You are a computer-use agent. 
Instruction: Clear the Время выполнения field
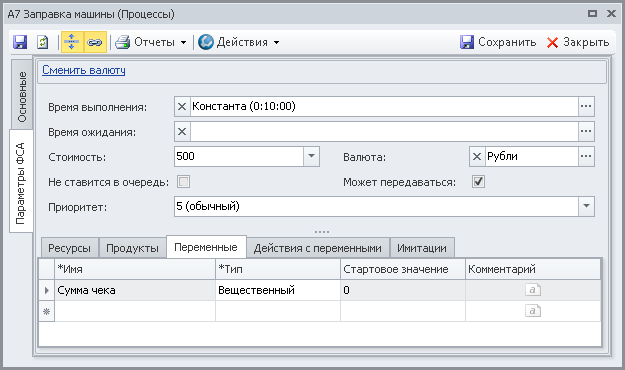pos(182,107)
